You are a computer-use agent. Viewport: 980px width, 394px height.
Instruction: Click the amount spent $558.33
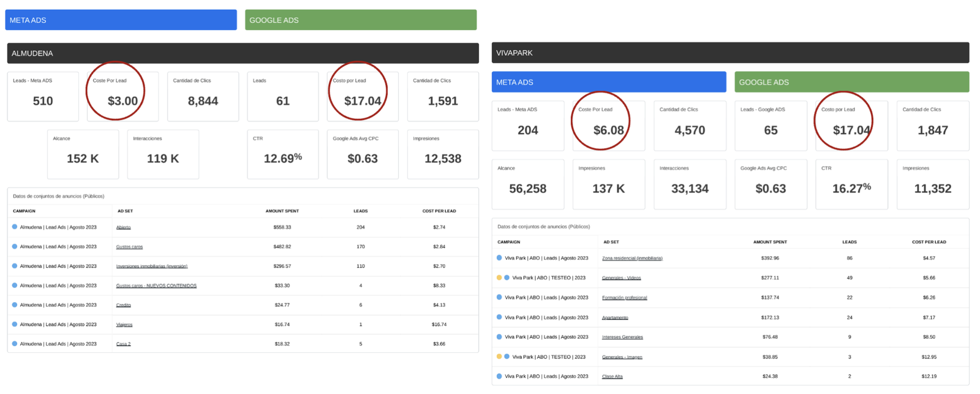click(282, 227)
